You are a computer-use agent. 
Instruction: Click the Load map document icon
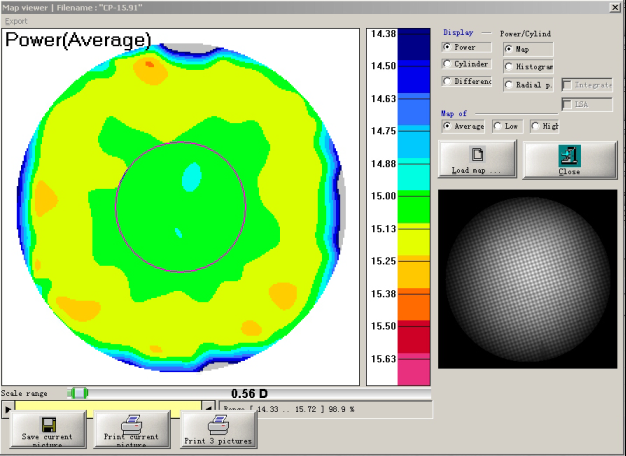[477, 154]
